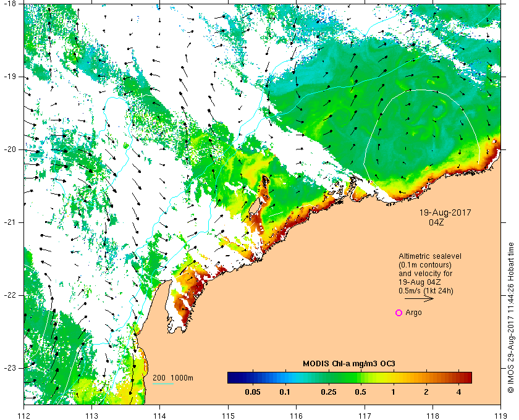519x420 pixels.
Task: Click the dark red end of the colorbar
Action: pyautogui.click(x=468, y=377)
